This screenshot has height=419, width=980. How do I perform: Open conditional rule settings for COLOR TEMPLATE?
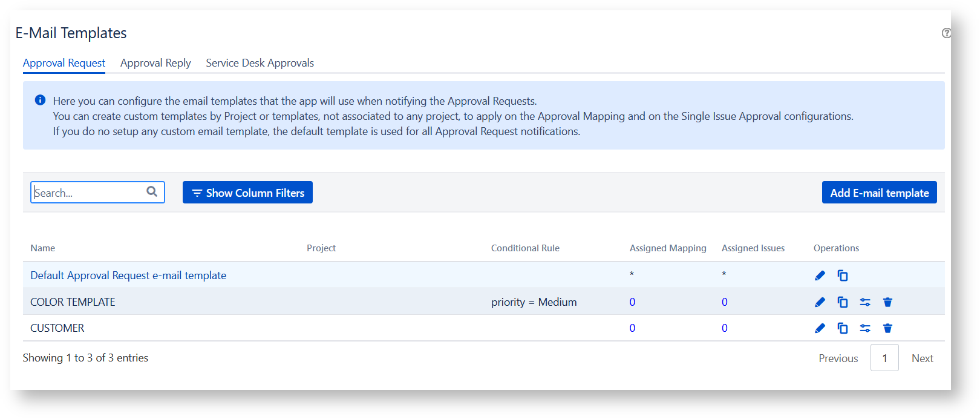(x=865, y=302)
